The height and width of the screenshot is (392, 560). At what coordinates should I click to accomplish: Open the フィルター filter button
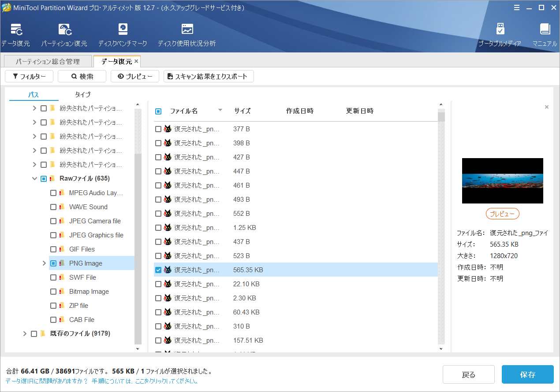29,76
